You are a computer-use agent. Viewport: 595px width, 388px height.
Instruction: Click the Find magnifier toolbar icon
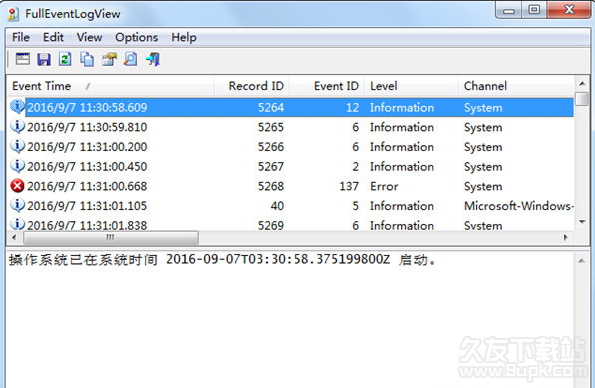pyautogui.click(x=131, y=59)
